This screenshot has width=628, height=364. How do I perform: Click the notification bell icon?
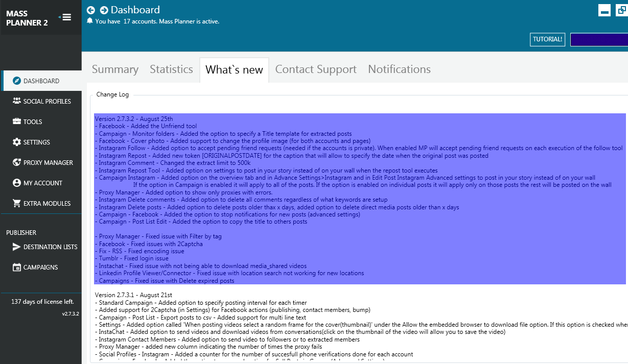tap(90, 21)
